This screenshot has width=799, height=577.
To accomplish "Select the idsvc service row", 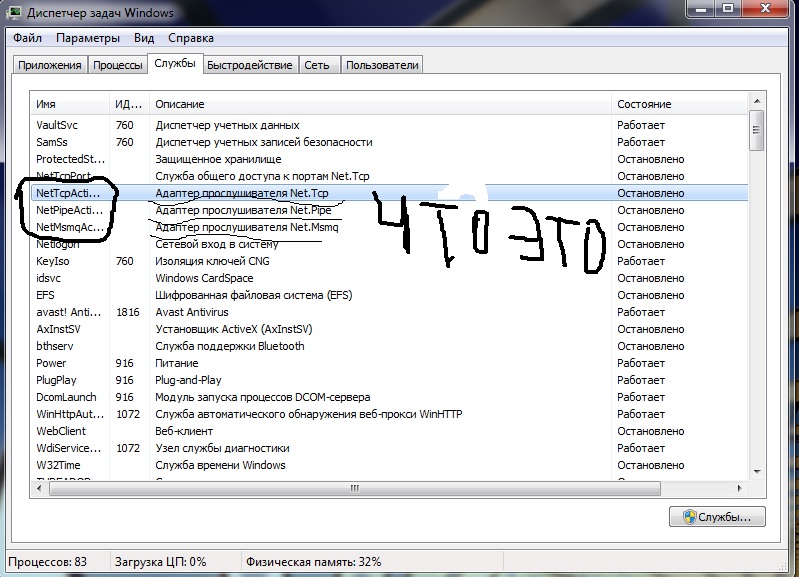I will tap(389, 278).
